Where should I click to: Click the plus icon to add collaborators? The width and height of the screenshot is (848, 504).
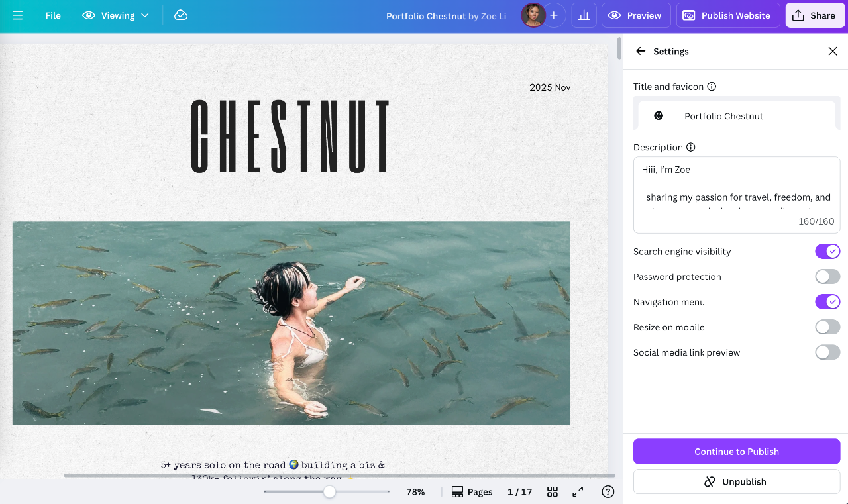(554, 15)
